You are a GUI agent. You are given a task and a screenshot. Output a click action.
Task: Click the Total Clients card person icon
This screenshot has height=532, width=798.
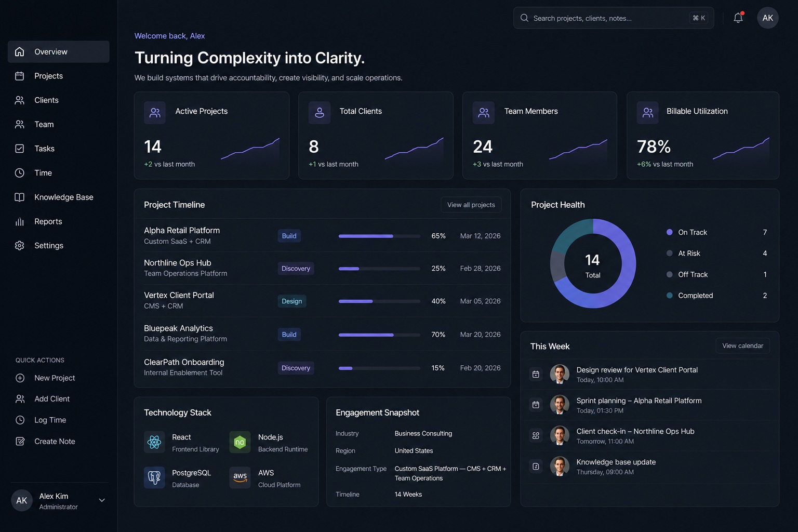click(320, 113)
